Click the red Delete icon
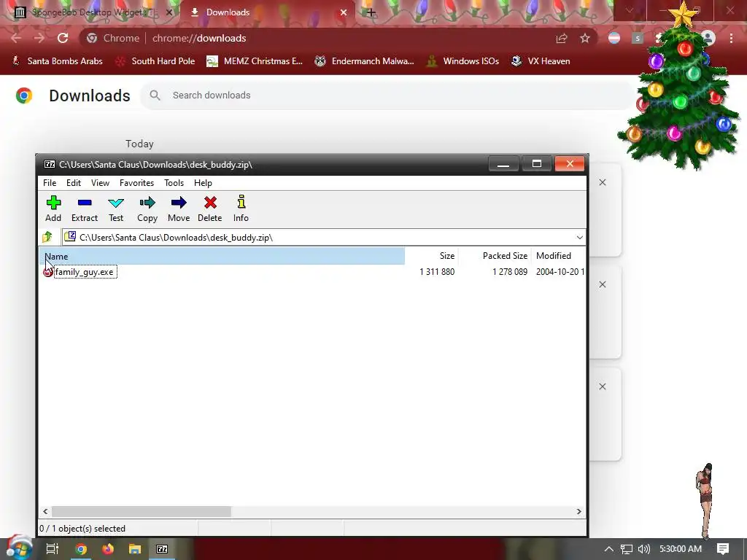Screen dimensions: 747x560 209,209
